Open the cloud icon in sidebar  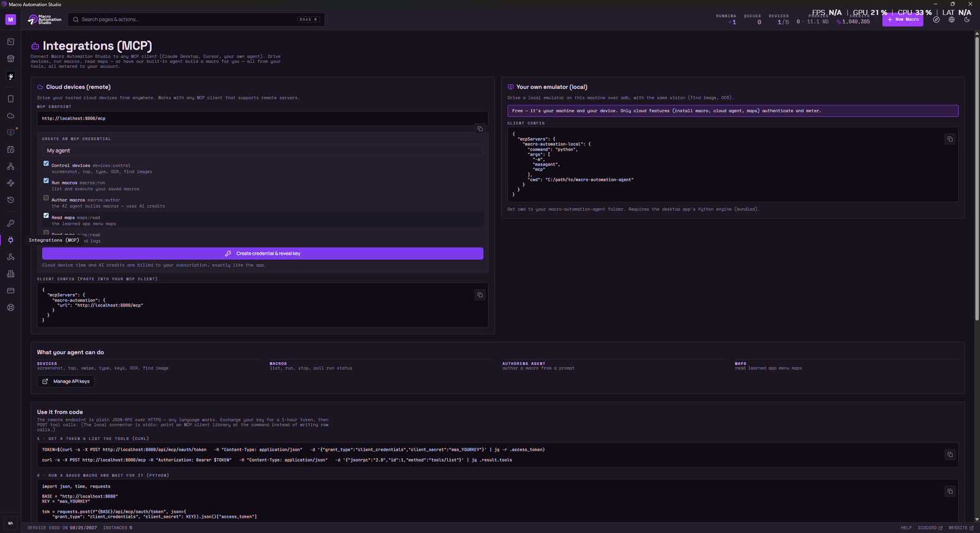pyautogui.click(x=10, y=116)
